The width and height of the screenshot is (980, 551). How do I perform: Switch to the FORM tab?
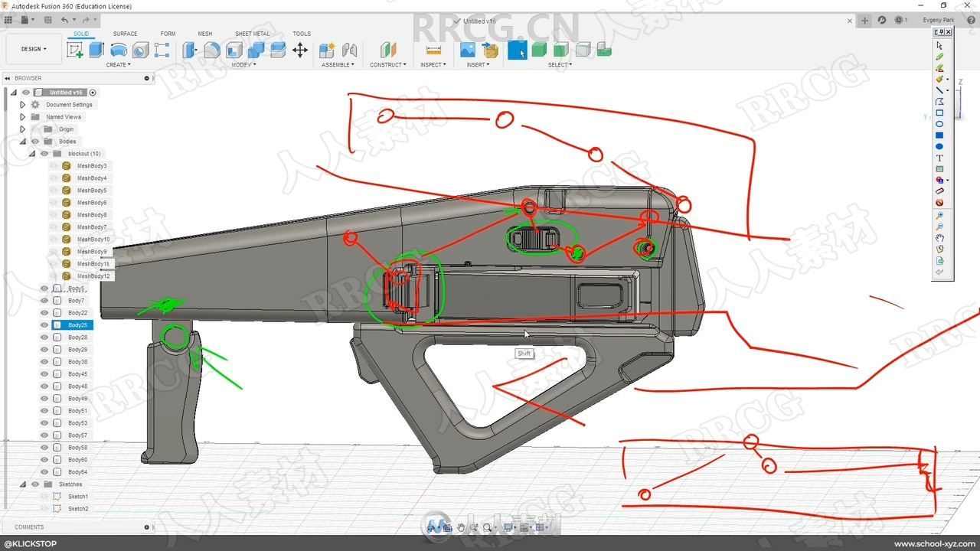[x=168, y=34]
